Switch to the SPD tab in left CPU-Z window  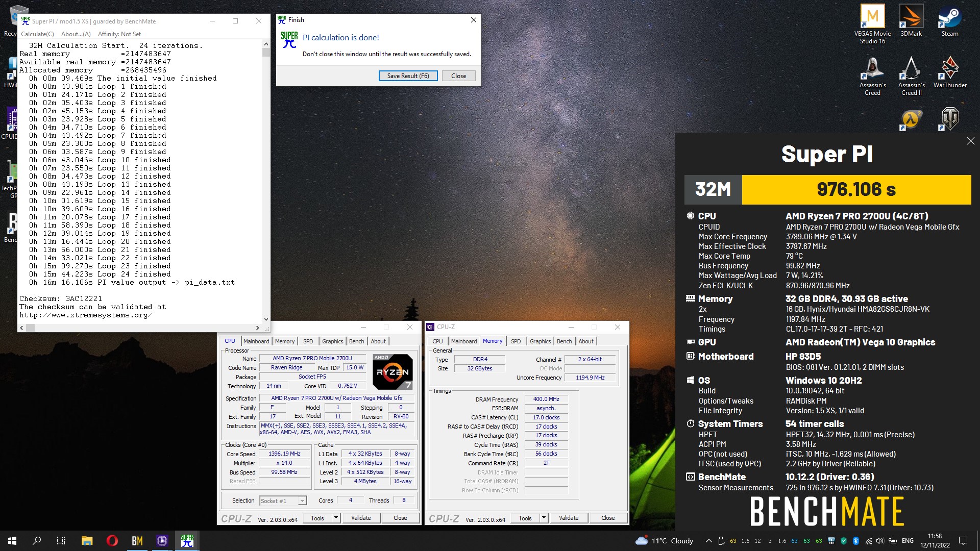coord(308,341)
